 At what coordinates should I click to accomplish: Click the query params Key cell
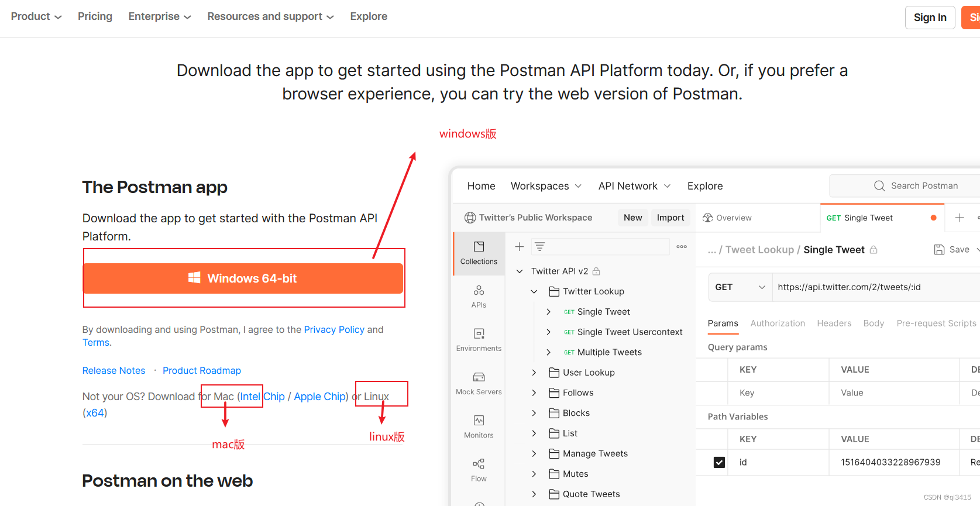(x=778, y=393)
